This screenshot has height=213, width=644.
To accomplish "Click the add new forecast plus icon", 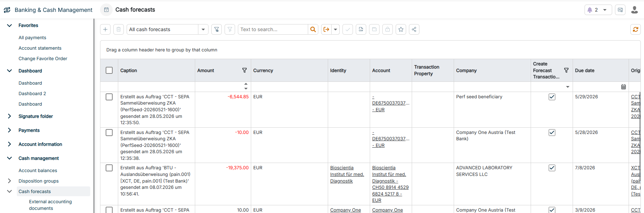I will pos(105,29).
